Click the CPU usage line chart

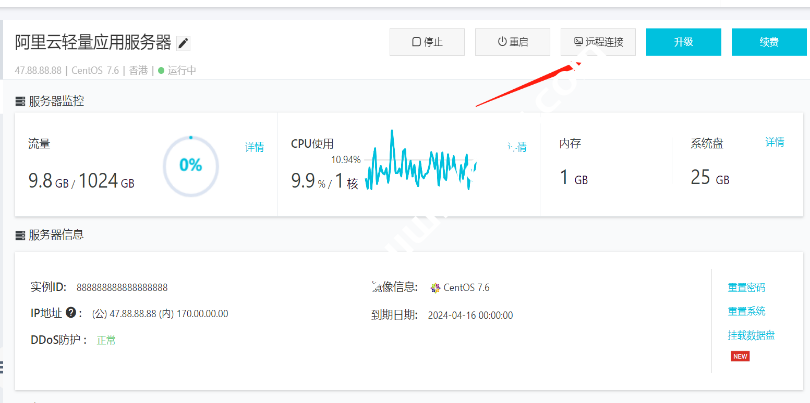(x=420, y=160)
